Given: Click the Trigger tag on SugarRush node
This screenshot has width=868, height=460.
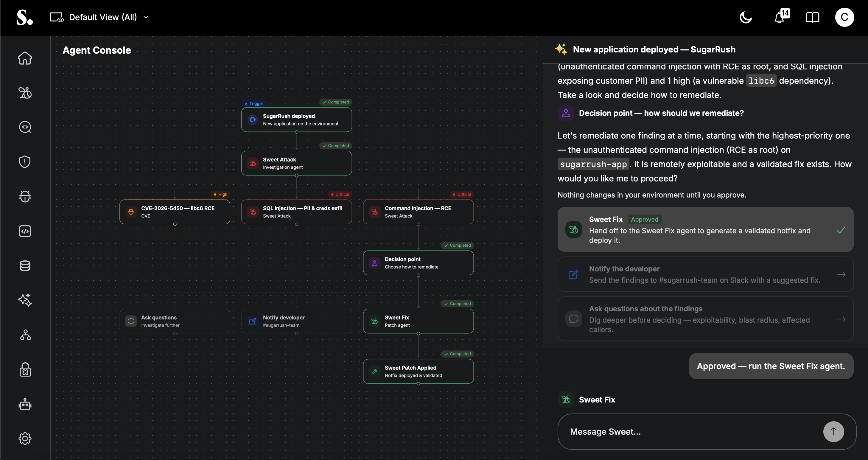Looking at the screenshot, I should click(x=254, y=103).
